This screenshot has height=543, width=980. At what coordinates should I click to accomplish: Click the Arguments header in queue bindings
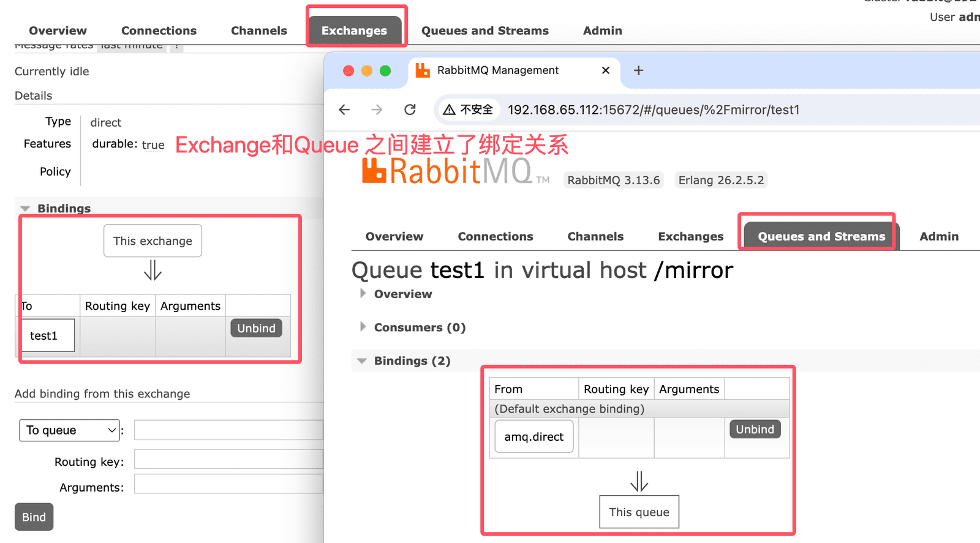(689, 389)
